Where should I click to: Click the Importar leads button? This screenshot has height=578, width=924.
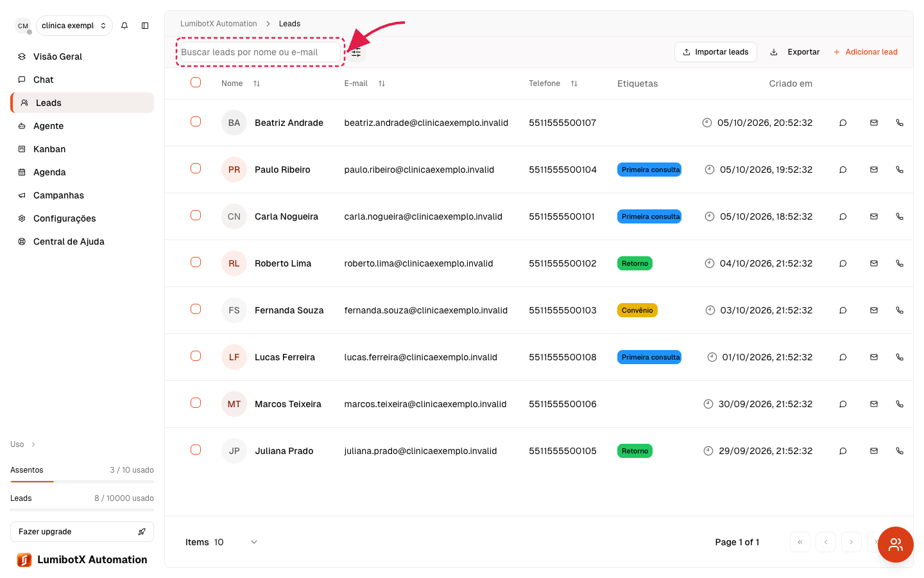point(715,52)
